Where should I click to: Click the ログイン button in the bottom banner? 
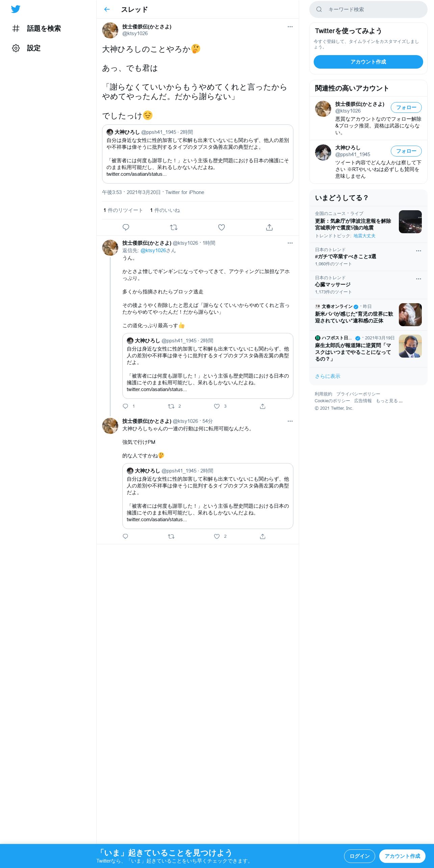click(359, 856)
